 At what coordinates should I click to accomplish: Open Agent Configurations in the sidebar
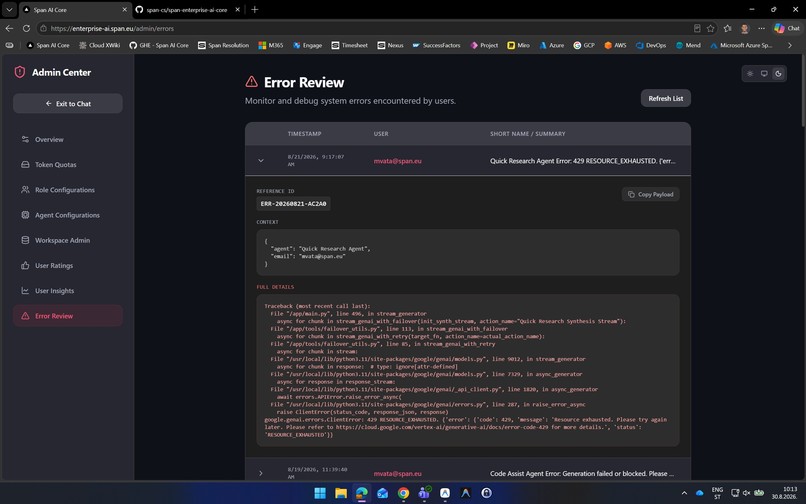(67, 215)
